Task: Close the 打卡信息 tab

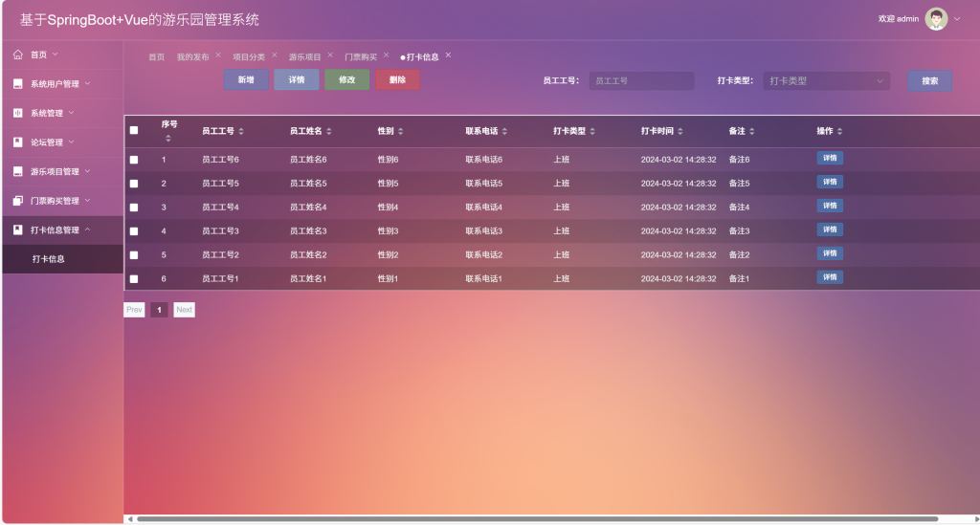Action: (x=448, y=55)
